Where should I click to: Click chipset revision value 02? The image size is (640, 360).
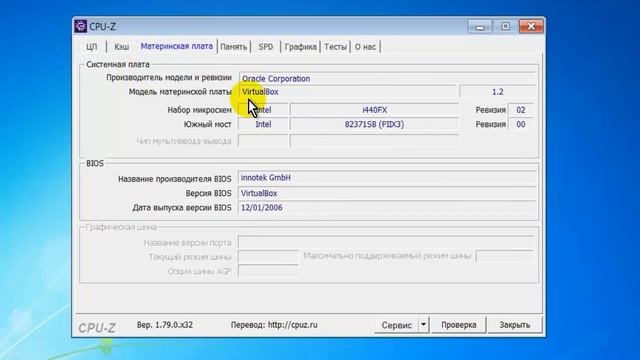(520, 110)
